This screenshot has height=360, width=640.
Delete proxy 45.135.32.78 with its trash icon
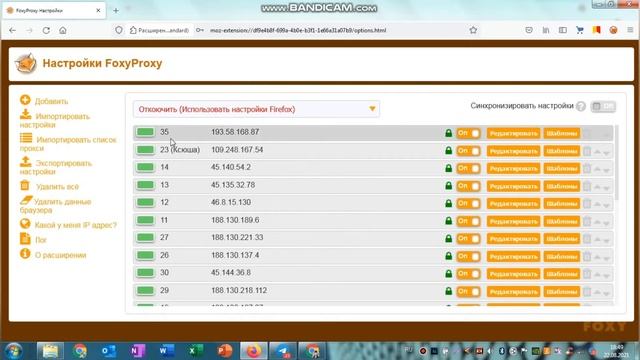tap(587, 186)
